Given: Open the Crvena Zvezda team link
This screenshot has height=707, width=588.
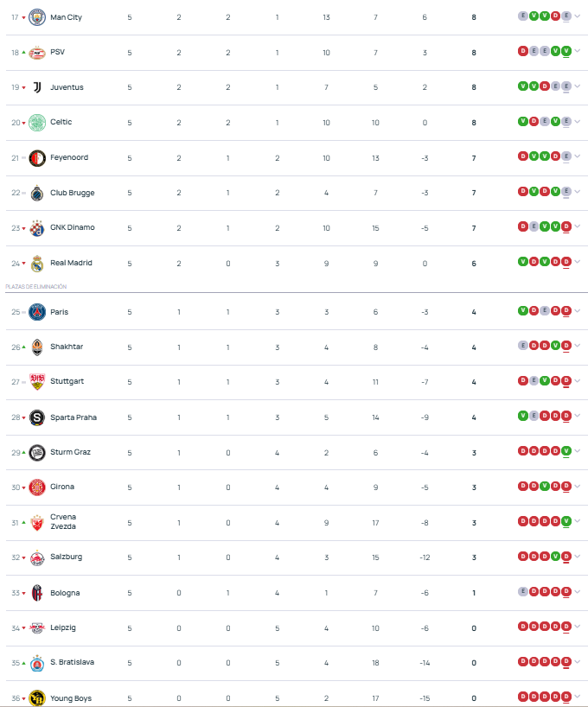Looking at the screenshot, I should point(63,522).
